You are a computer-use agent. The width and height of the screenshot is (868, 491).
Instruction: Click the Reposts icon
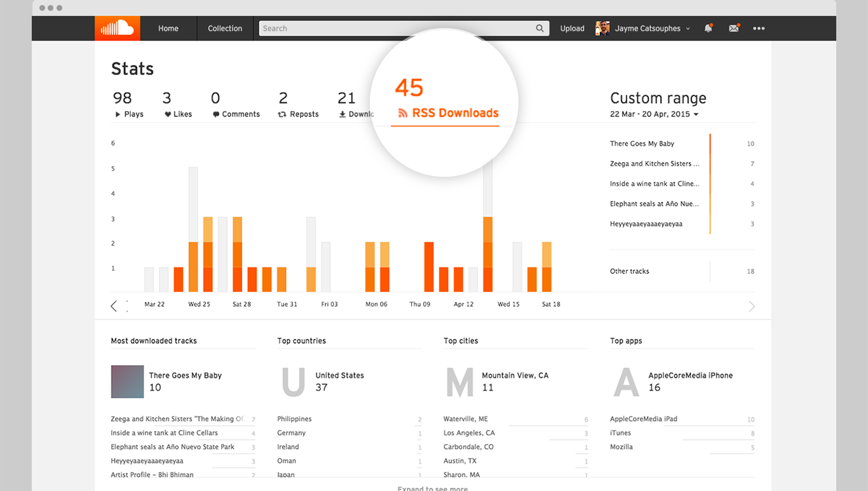click(x=281, y=114)
